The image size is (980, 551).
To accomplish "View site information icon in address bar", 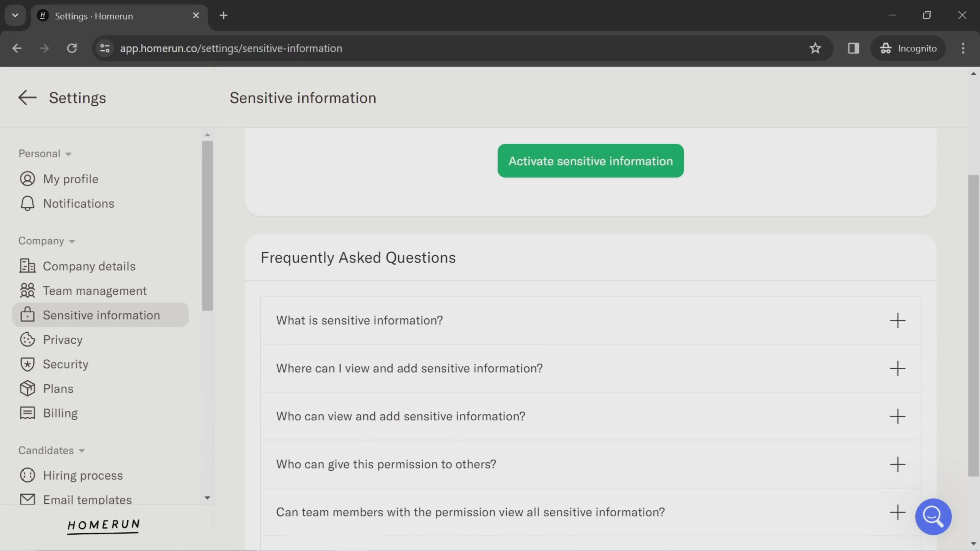I will pos(105,48).
